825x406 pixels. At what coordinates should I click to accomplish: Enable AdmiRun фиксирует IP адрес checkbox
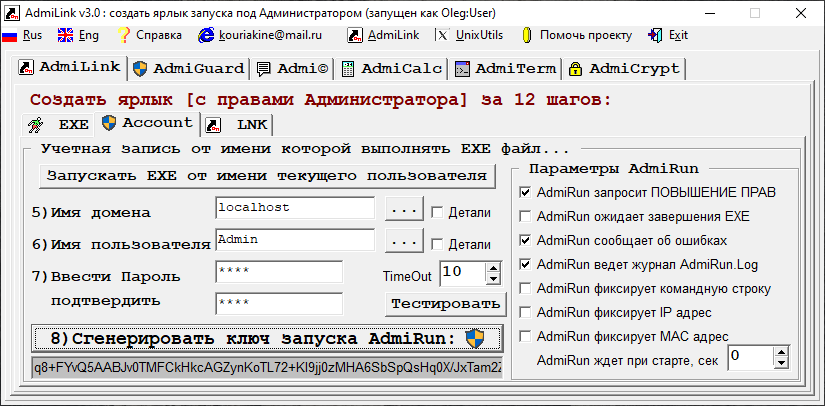525,313
